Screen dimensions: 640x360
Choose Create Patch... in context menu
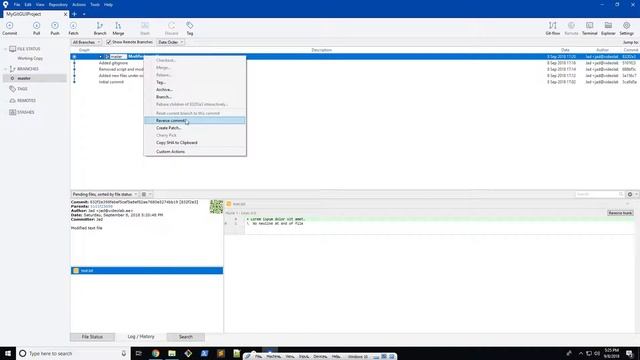195,128
